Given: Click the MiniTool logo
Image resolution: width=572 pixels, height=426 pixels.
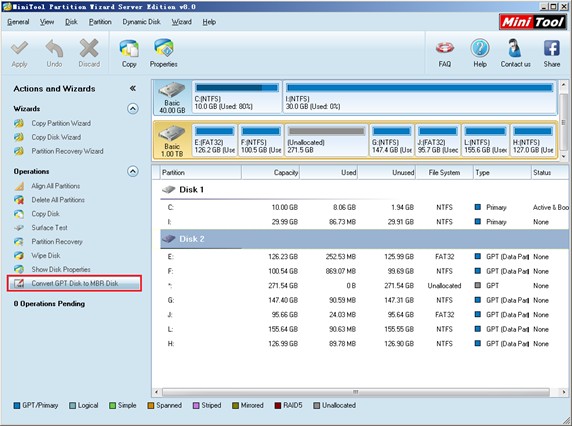Looking at the screenshot, I should [x=533, y=22].
